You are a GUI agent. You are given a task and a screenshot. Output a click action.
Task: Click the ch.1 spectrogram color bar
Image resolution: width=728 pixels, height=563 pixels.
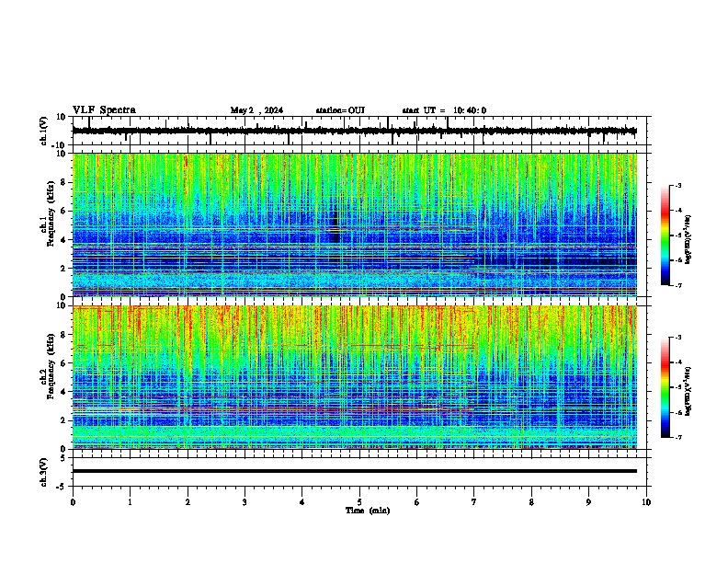pyautogui.click(x=665, y=236)
